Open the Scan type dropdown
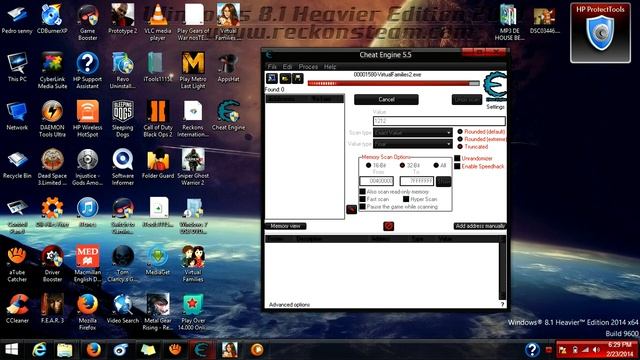This screenshot has height=360, width=640. pos(413,132)
